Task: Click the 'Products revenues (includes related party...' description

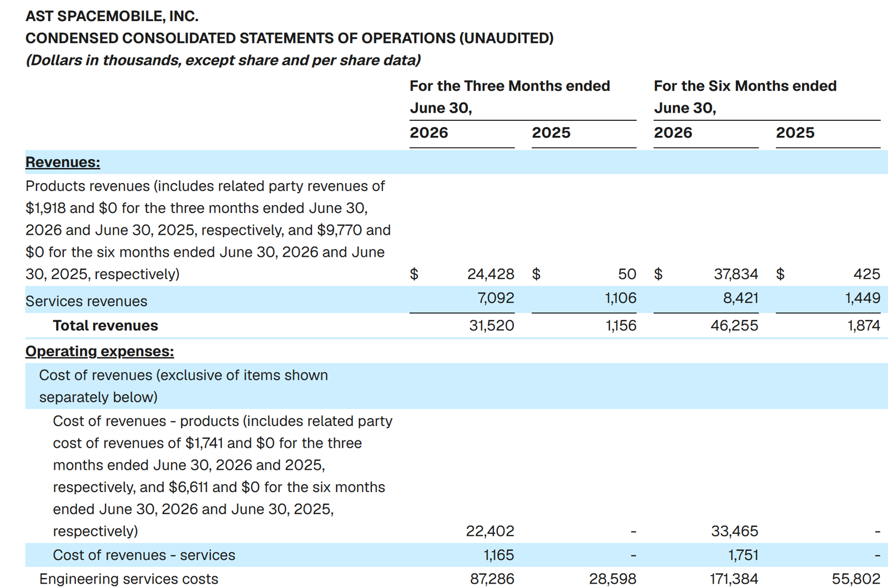Action: click(208, 230)
